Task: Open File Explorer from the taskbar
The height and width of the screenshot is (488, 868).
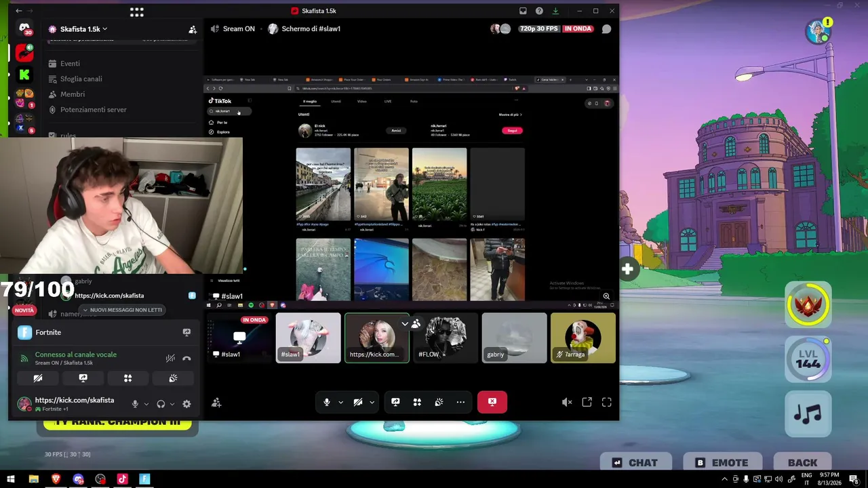Action: (33, 479)
